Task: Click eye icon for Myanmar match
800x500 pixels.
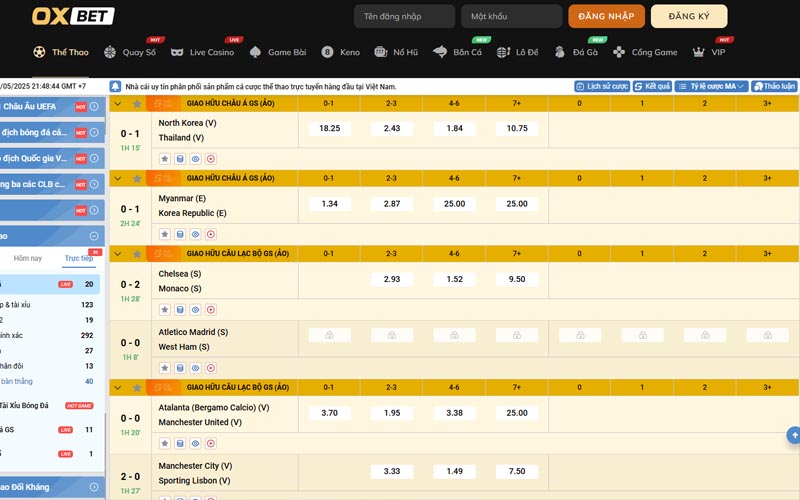Action: tap(195, 234)
